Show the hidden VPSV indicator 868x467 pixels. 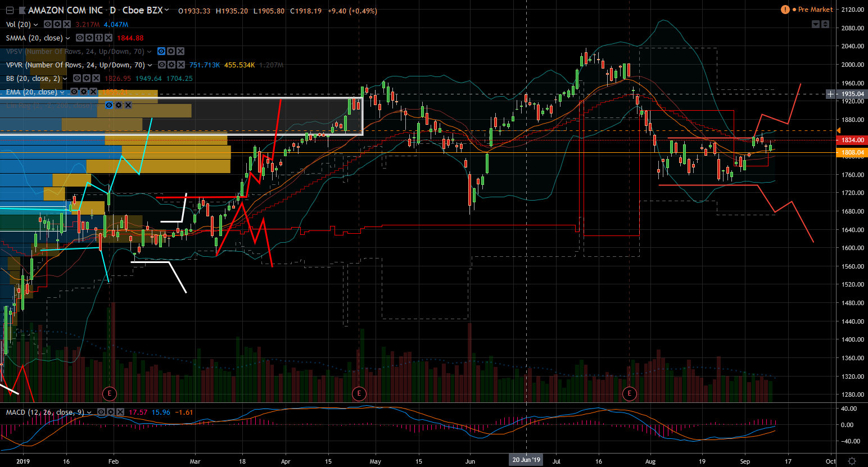point(161,52)
